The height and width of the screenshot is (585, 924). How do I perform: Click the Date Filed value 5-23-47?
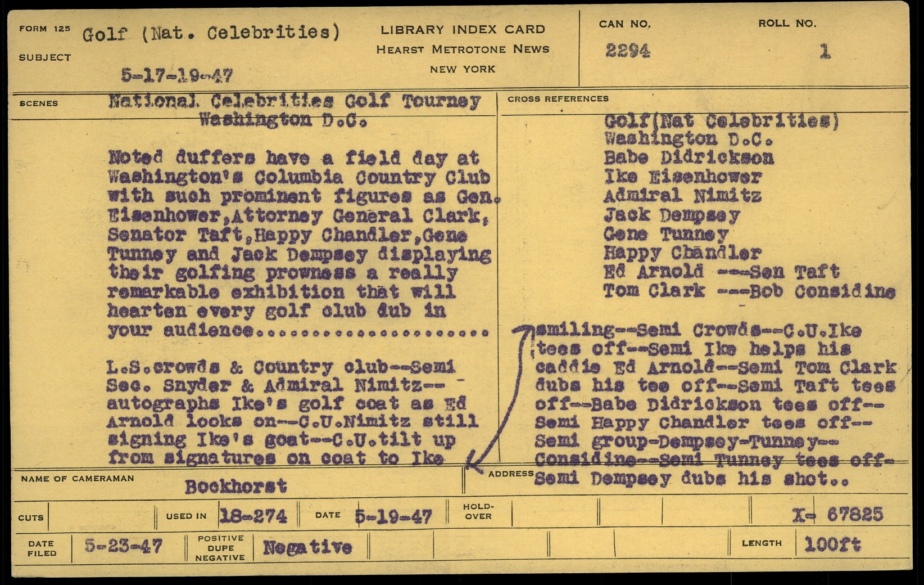tap(124, 546)
